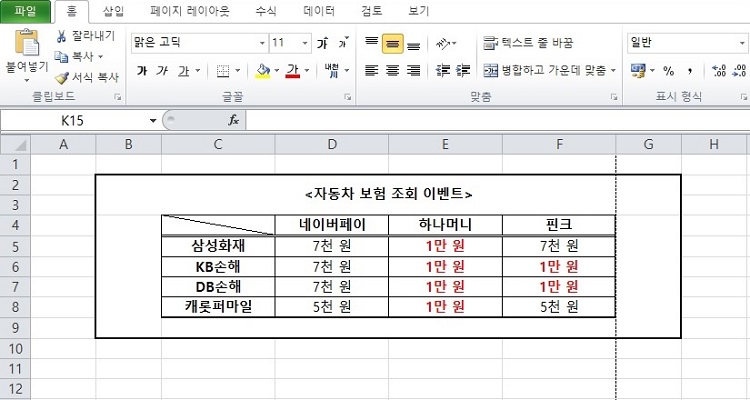Apply percent style (%)
This screenshot has height=400, width=750.
(668, 71)
